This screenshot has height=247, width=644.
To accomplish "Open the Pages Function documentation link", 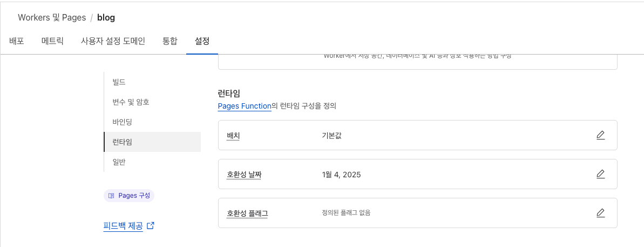I will tap(245, 106).
